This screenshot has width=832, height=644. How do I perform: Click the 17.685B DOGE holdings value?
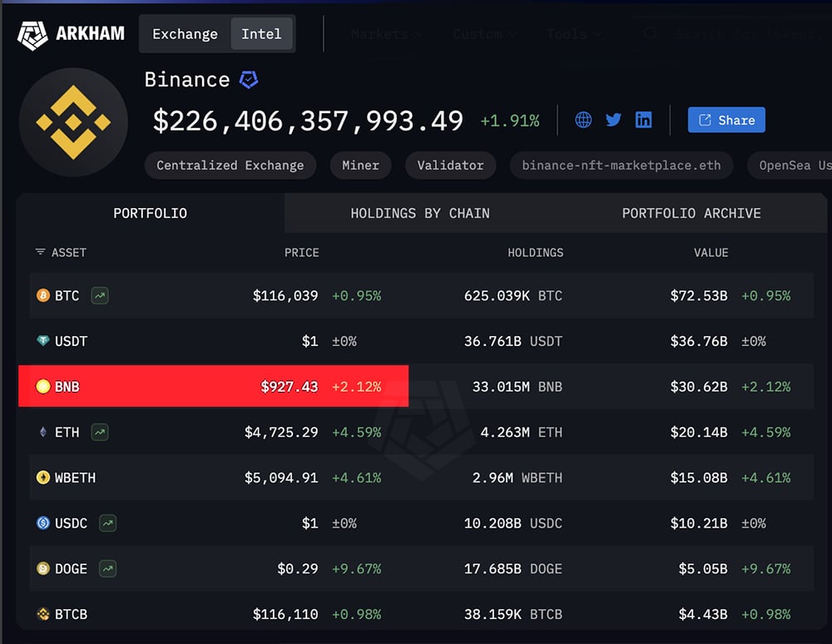click(513, 569)
